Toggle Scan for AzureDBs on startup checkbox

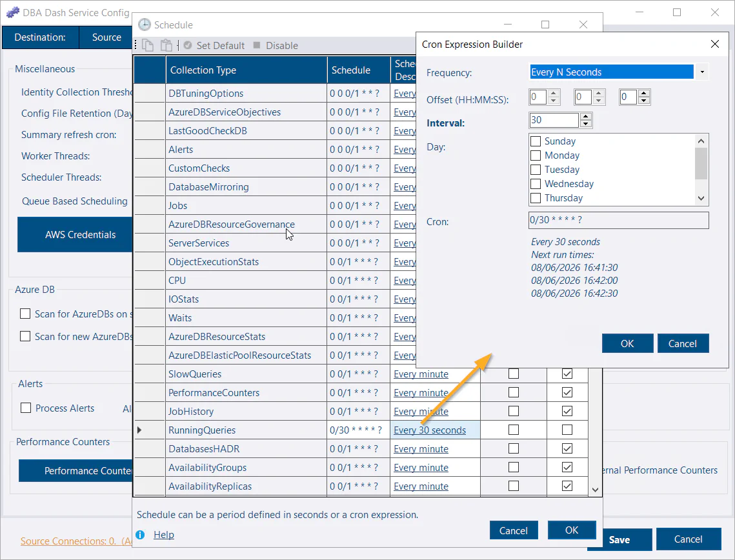[x=25, y=314]
